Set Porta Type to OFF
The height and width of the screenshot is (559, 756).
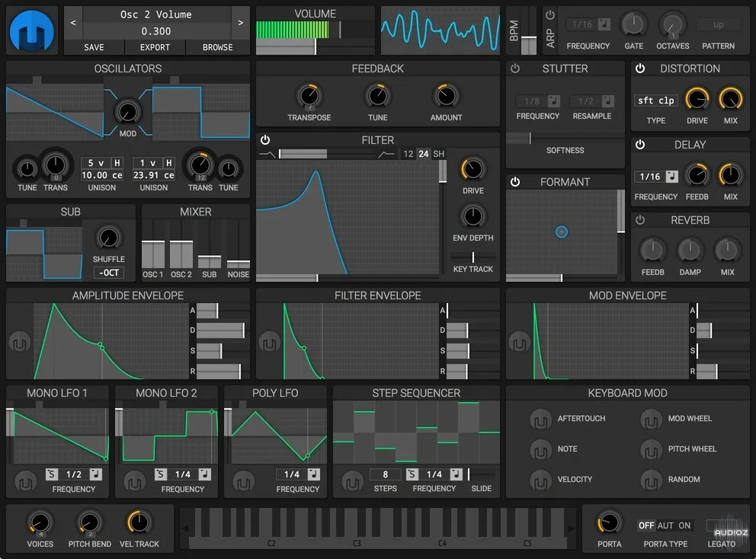(646, 525)
